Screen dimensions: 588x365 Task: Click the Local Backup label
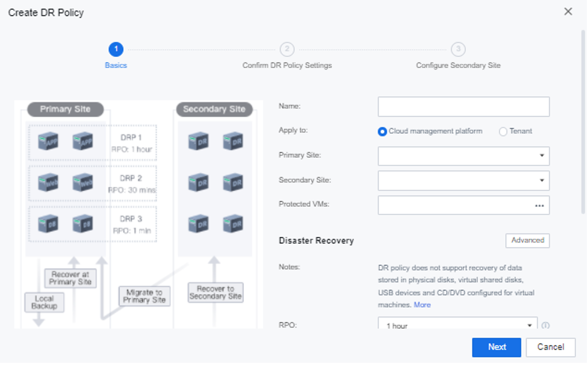tap(44, 303)
